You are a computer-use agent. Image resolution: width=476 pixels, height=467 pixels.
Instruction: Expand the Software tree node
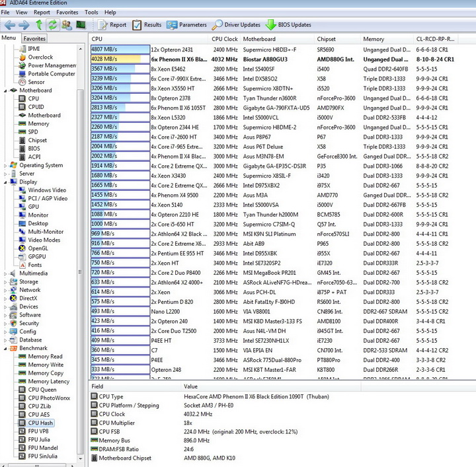click(x=5, y=315)
